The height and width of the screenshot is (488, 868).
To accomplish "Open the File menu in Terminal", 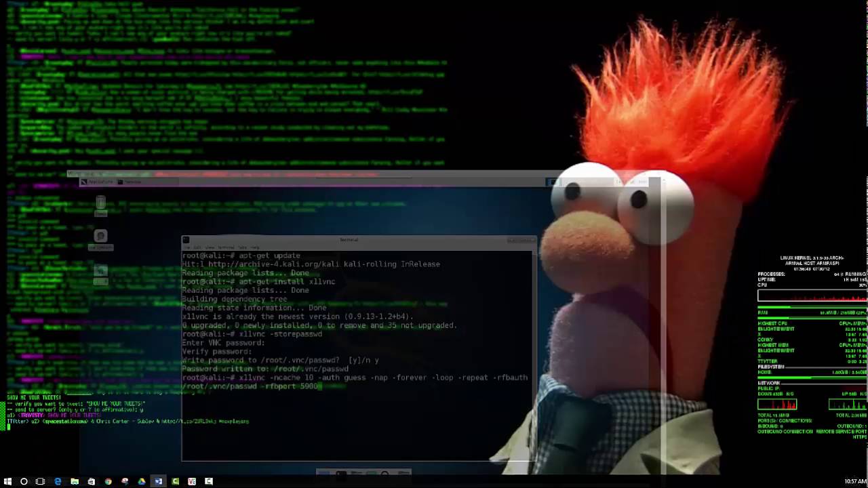I will tap(189, 247).
